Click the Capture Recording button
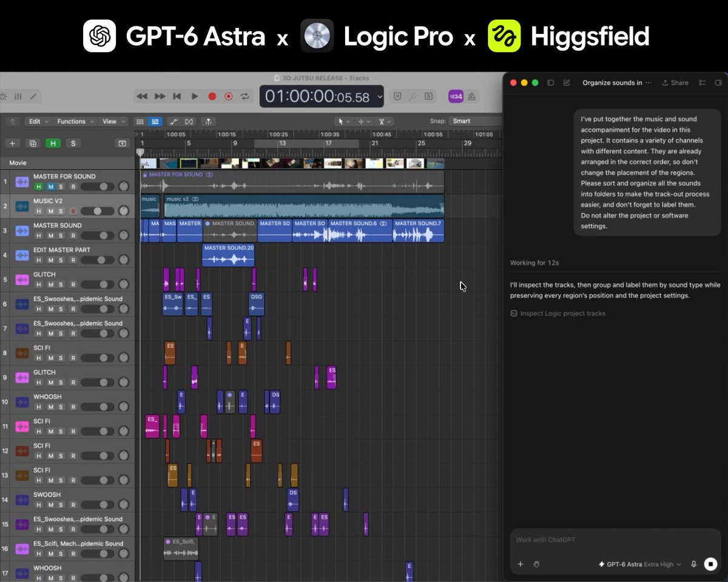 pyautogui.click(x=229, y=96)
